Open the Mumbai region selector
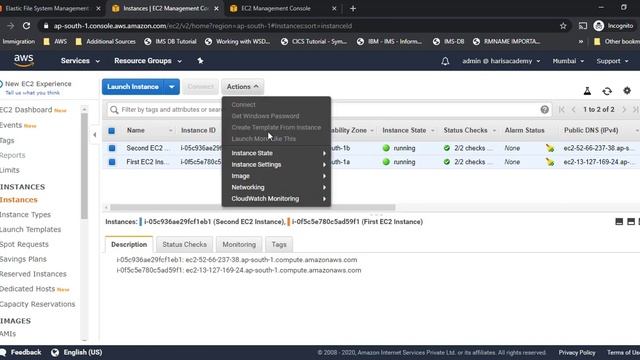 pyautogui.click(x=568, y=61)
